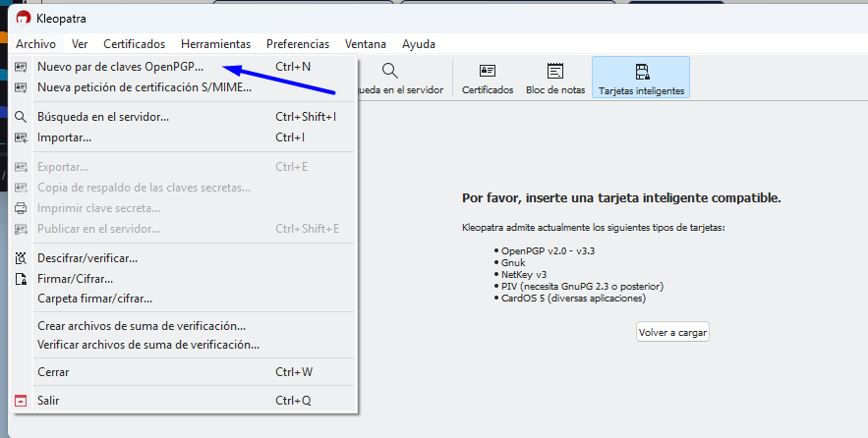This screenshot has width=868, height=438.
Task: Click the icon beside Copia de respaldo de las claves secretas
Action: 21,188
